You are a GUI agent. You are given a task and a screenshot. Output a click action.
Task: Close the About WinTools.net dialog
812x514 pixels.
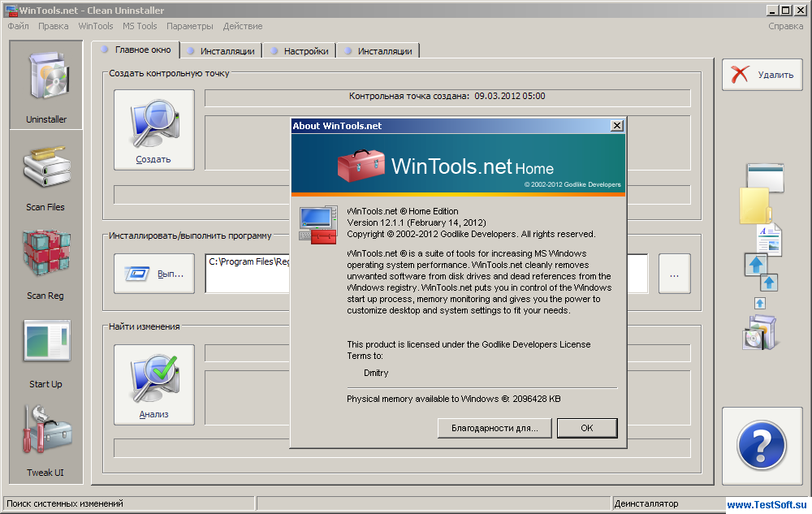coord(617,126)
